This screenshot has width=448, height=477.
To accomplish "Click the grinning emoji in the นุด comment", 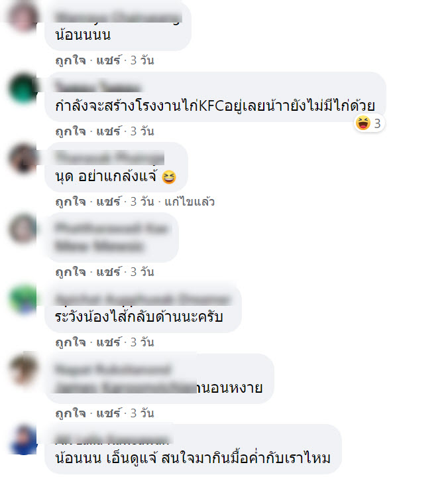I will [169, 177].
